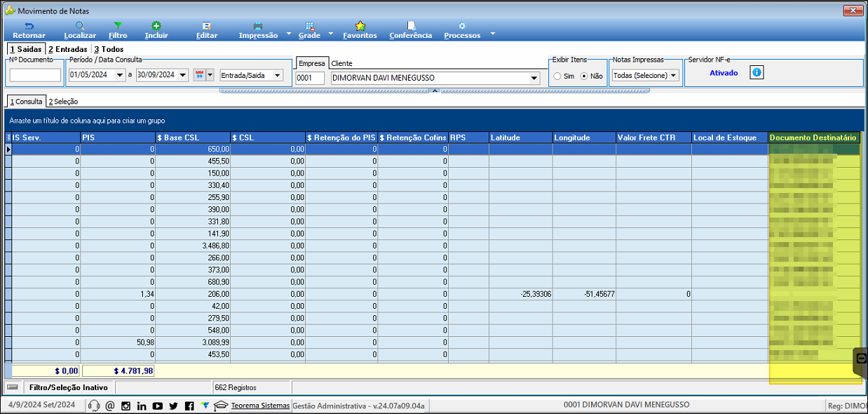This screenshot has width=868, height=414.
Task: Select the Empresa tab
Action: pos(311,63)
